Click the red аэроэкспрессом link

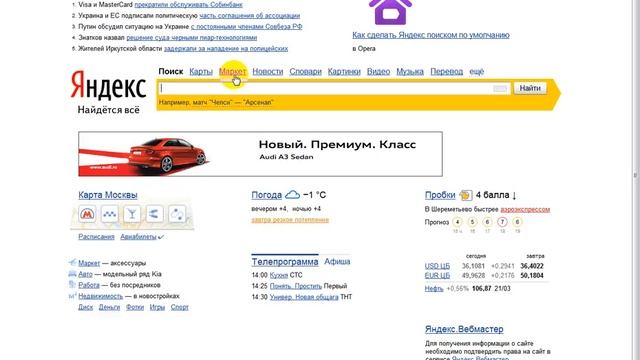525,209
